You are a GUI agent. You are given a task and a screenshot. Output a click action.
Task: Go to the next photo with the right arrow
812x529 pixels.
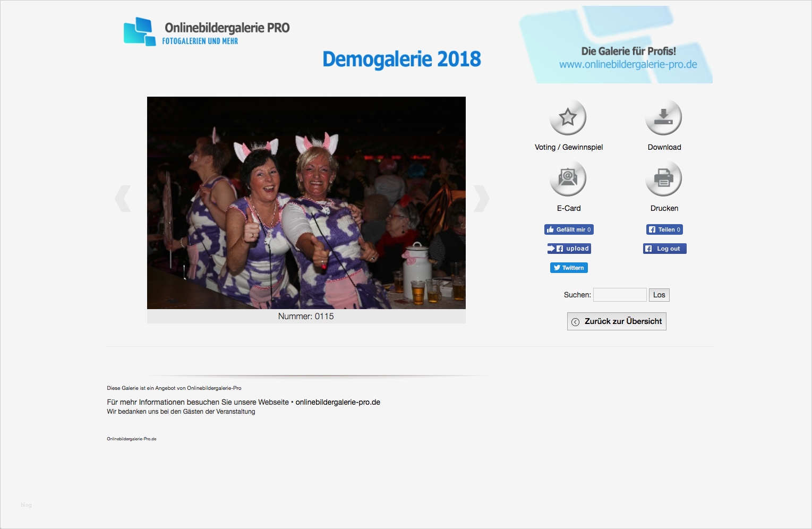click(x=481, y=198)
